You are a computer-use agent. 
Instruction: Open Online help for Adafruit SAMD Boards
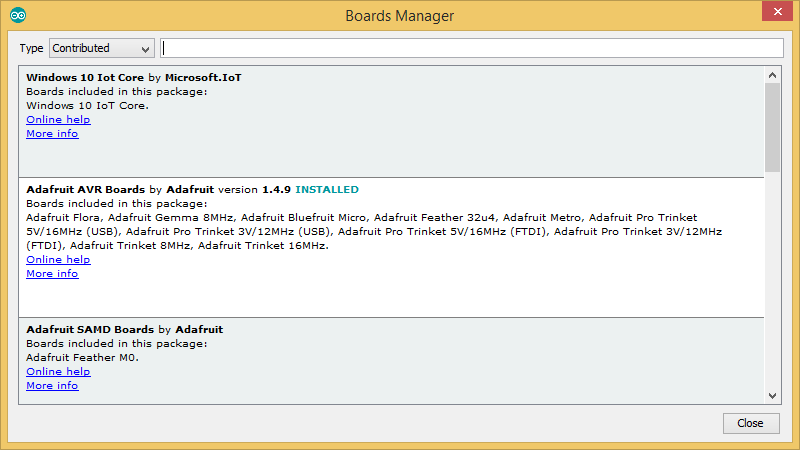58,371
